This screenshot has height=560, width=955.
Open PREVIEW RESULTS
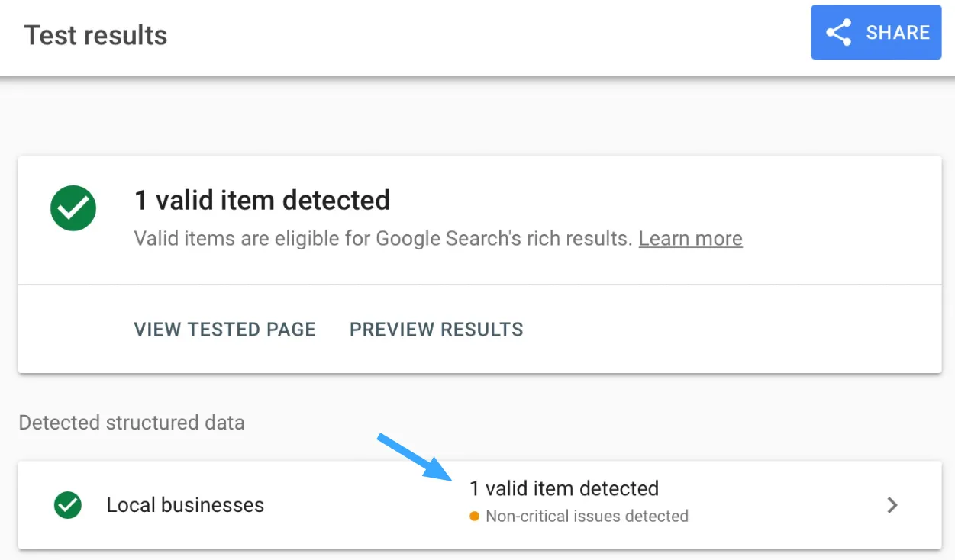click(437, 330)
